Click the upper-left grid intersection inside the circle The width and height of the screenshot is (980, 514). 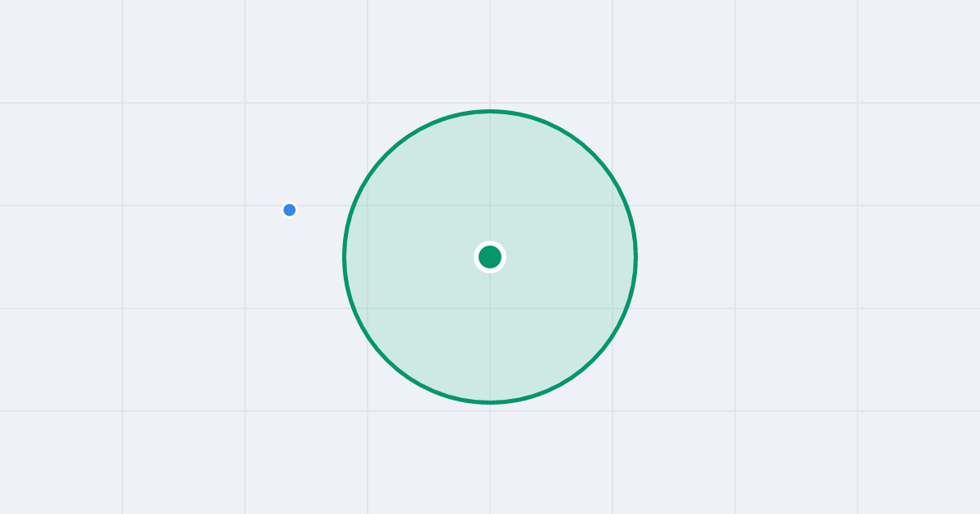pyautogui.click(x=367, y=206)
